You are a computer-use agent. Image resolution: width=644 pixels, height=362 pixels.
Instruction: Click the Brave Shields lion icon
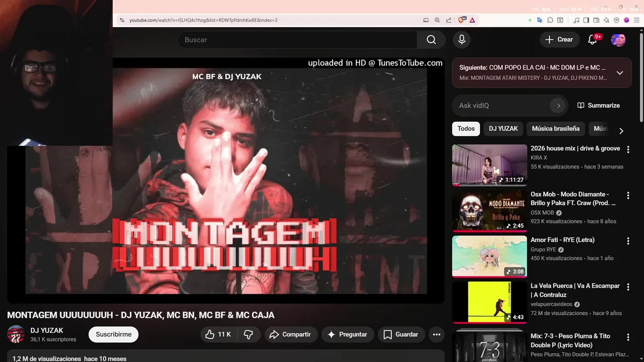(x=461, y=20)
